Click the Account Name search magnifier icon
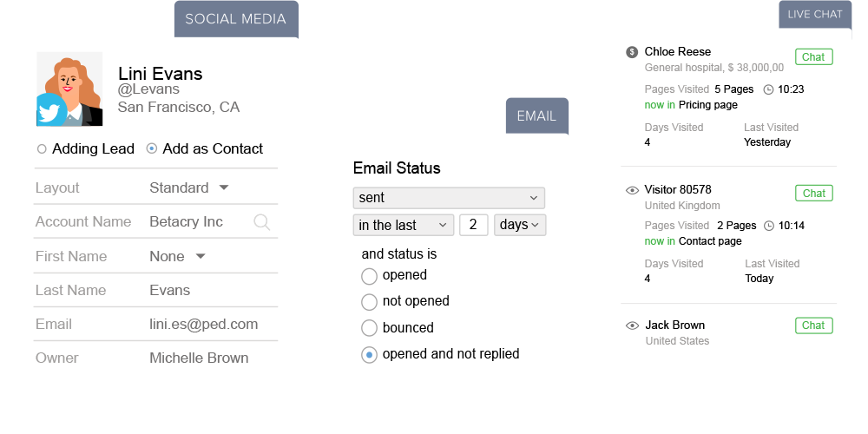 262,222
